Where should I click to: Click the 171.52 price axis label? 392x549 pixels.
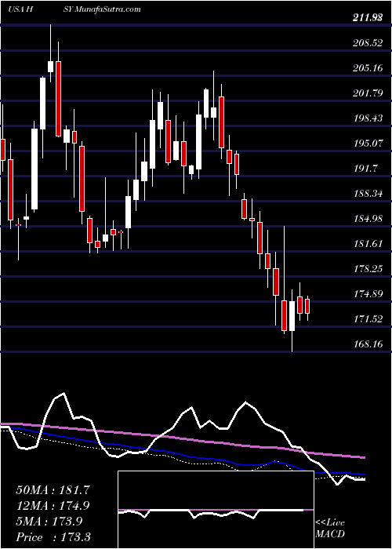(x=368, y=319)
